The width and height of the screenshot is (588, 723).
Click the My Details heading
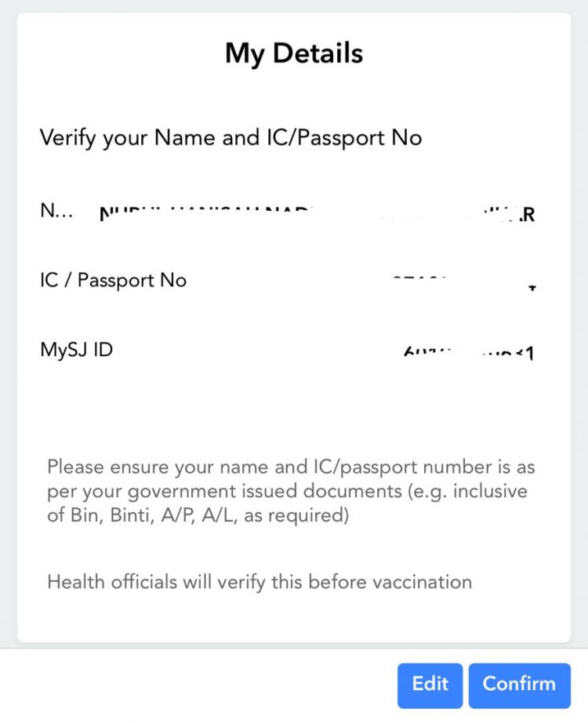click(294, 53)
